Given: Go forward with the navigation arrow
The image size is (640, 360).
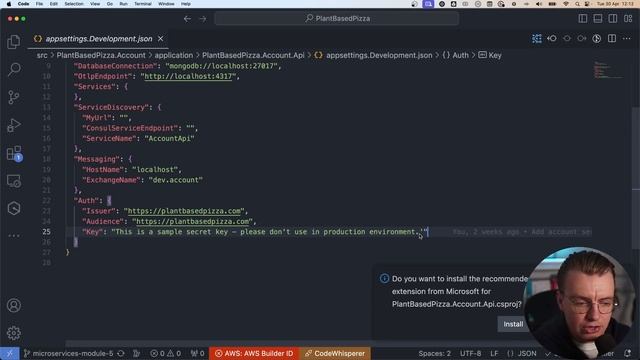Looking at the screenshot, I should click(203, 19).
